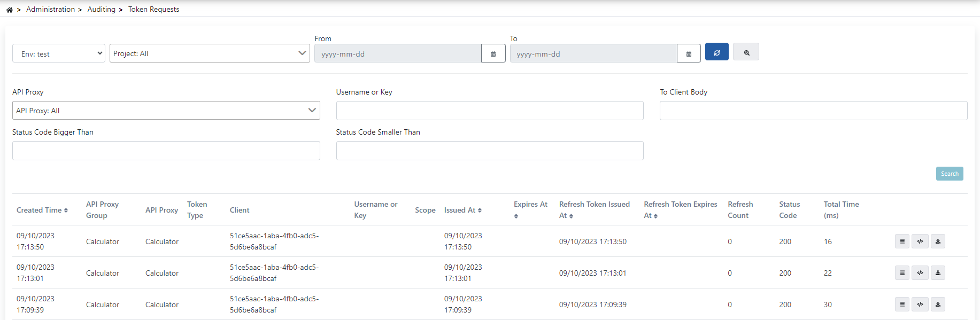This screenshot has height=320, width=980.
Task: Go to Auditing breadcrumb
Action: tap(101, 10)
